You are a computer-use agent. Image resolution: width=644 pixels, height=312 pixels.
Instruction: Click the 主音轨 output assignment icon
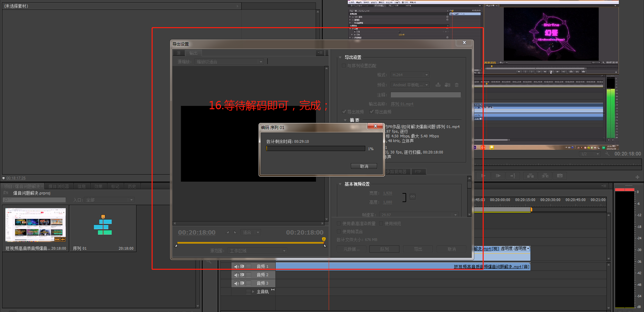pos(273,290)
